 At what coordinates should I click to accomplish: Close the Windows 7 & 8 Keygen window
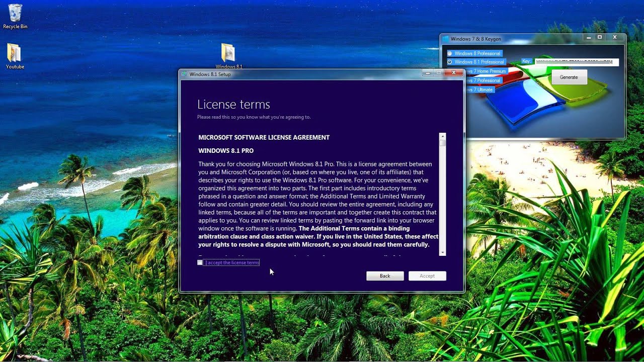614,37
